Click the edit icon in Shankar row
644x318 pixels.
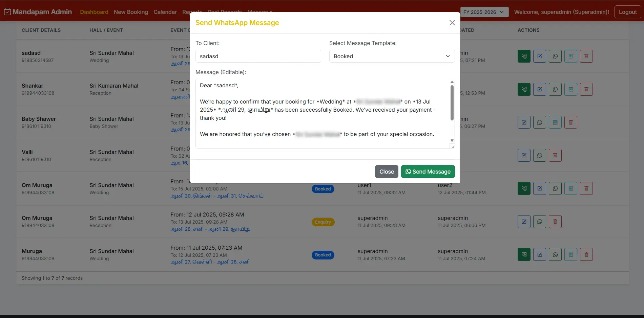(539, 89)
